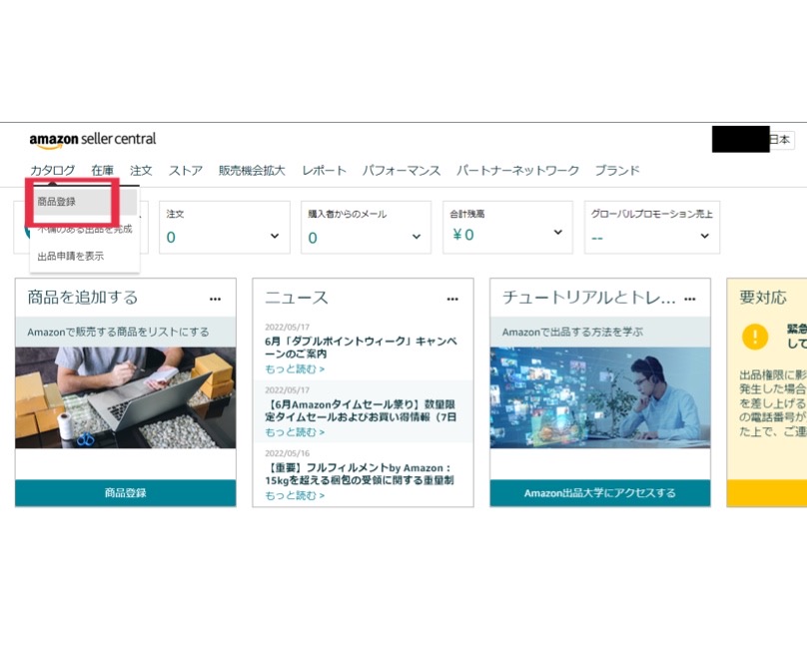Open the ブランド menu
807x672 pixels.
617,171
